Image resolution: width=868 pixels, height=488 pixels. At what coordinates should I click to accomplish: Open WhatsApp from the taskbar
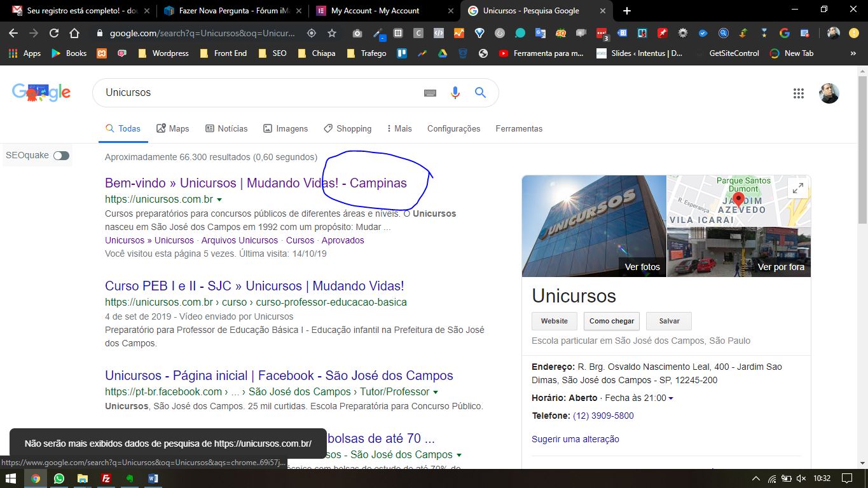(x=59, y=478)
